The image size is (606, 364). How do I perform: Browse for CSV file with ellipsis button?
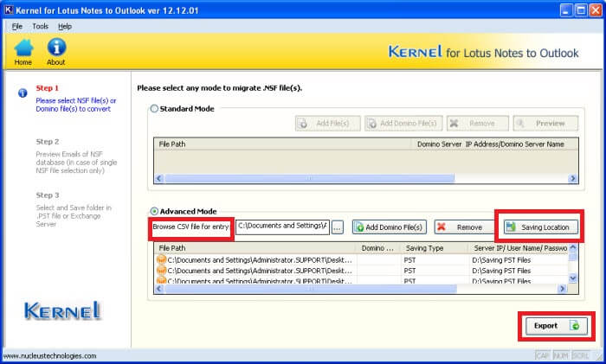pyautogui.click(x=338, y=227)
